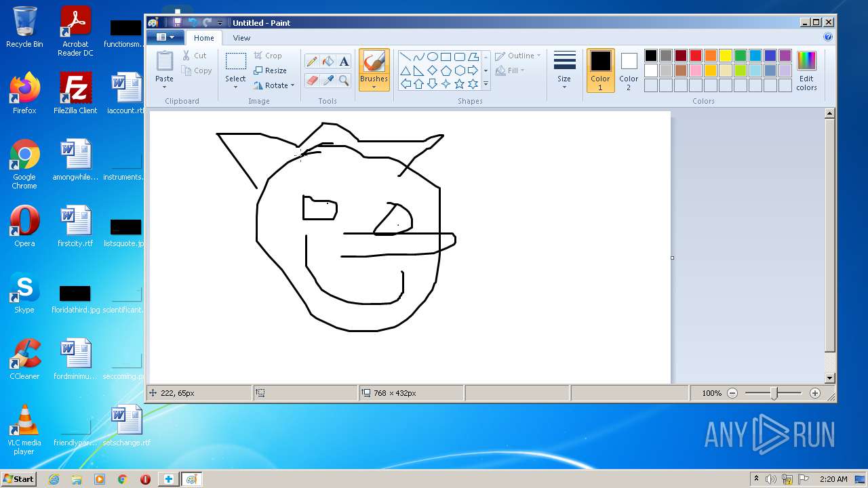Select the Magnifier tool

tap(344, 81)
